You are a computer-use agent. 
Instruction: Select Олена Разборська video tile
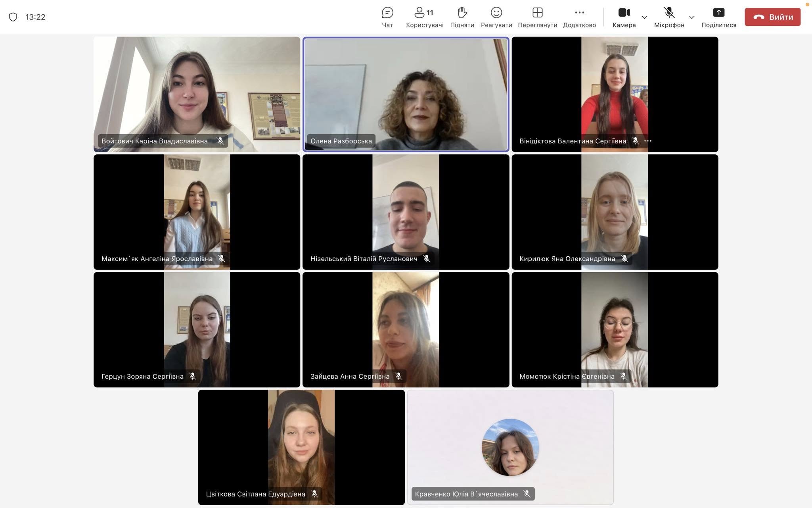point(406,94)
